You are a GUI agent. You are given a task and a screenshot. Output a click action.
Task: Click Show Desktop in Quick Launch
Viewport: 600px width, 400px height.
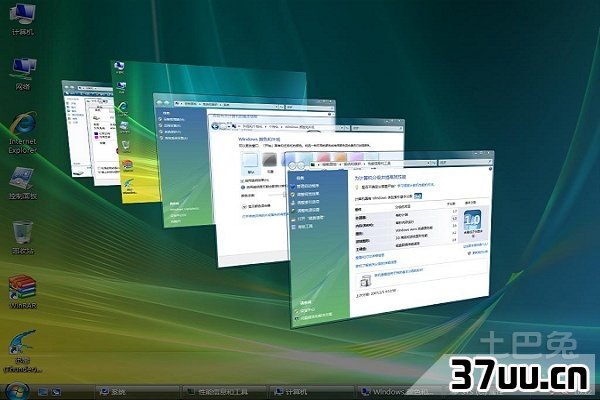point(43,392)
